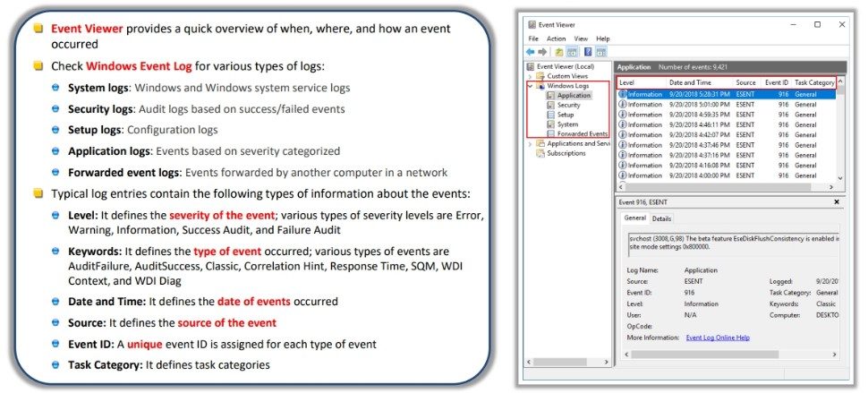The image size is (868, 393).
Task: Toggle the Show/Hide Console Tree toolbar icon
Action: (573, 52)
